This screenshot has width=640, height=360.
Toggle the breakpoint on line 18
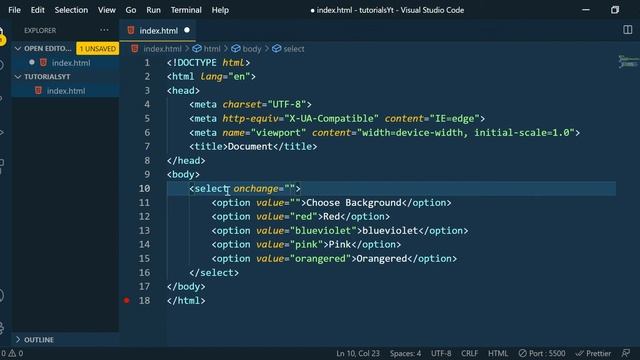127,300
